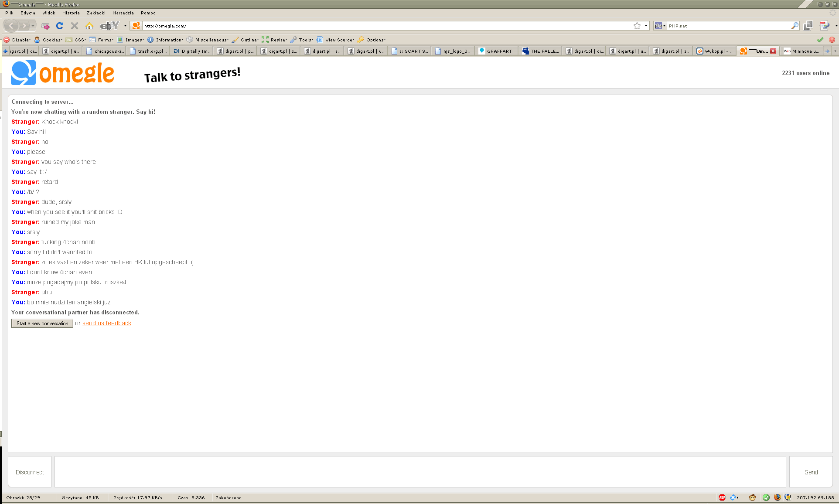
Task: Click the overlapping windows toolbar icon
Action: [x=808, y=26]
